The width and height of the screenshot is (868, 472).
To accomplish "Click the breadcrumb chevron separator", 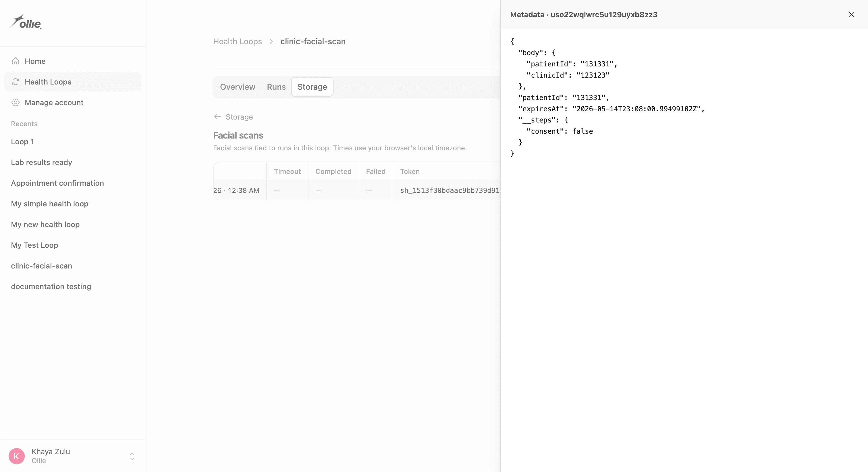I will (x=271, y=41).
